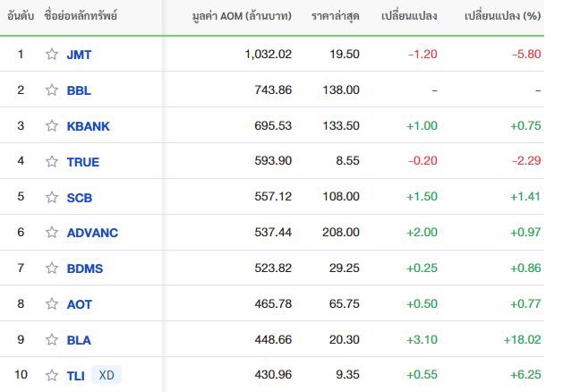Screen dimensions: 563x392
Task: Click the star icon beside SCB
Action: click(52, 197)
